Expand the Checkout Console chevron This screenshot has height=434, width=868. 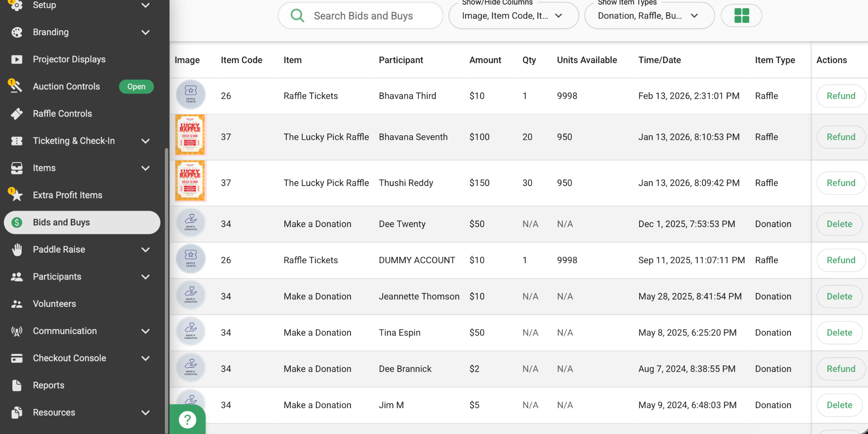click(x=145, y=358)
